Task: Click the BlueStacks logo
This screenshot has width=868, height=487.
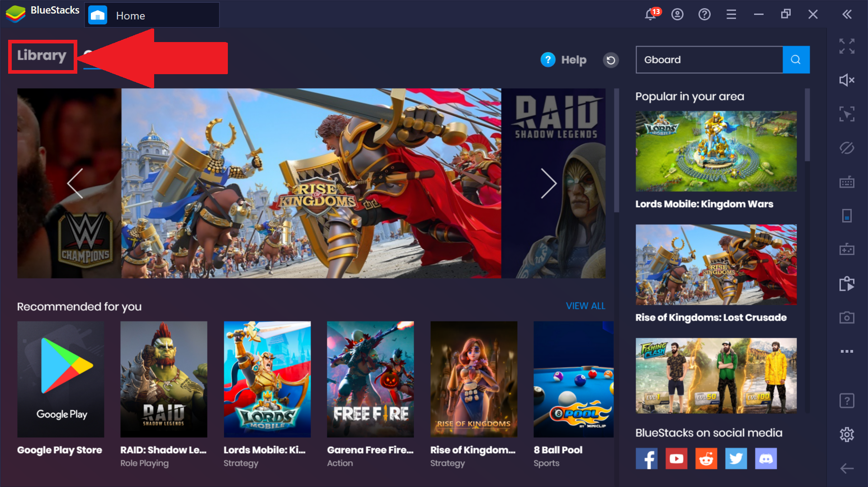Action: (x=16, y=14)
